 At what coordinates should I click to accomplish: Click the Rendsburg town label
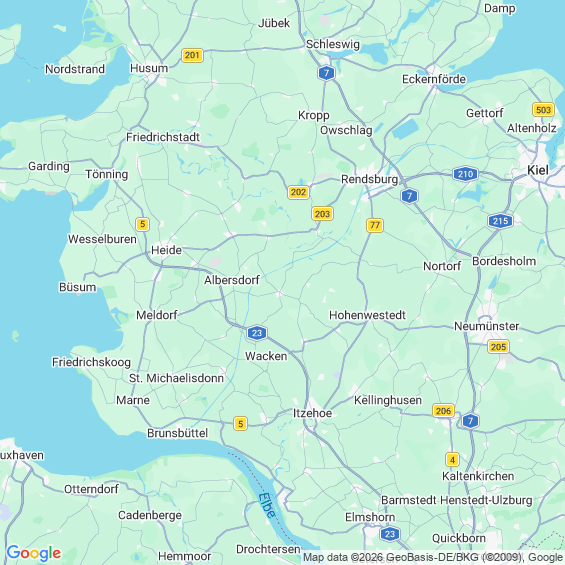click(x=369, y=179)
